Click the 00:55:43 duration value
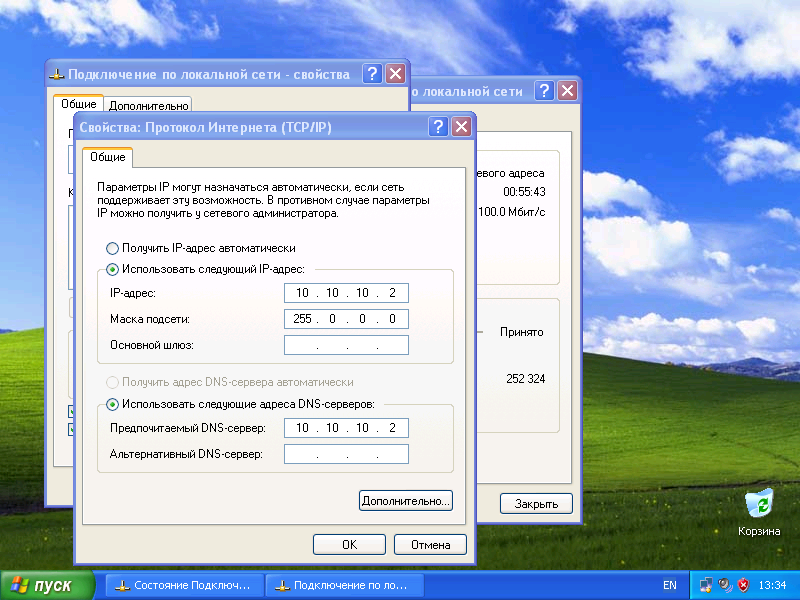800x600 pixels. point(524,192)
